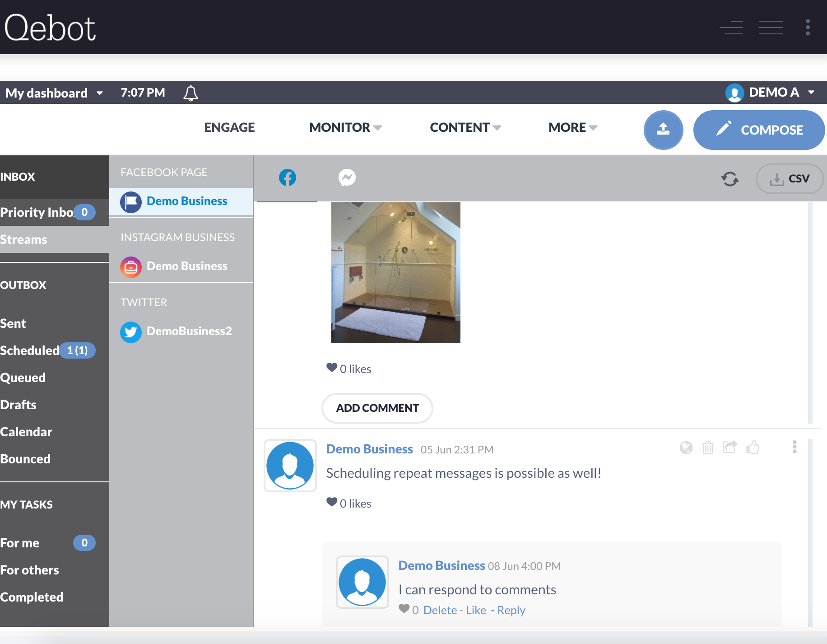
Task: Share the post with the share icon
Action: (730, 447)
